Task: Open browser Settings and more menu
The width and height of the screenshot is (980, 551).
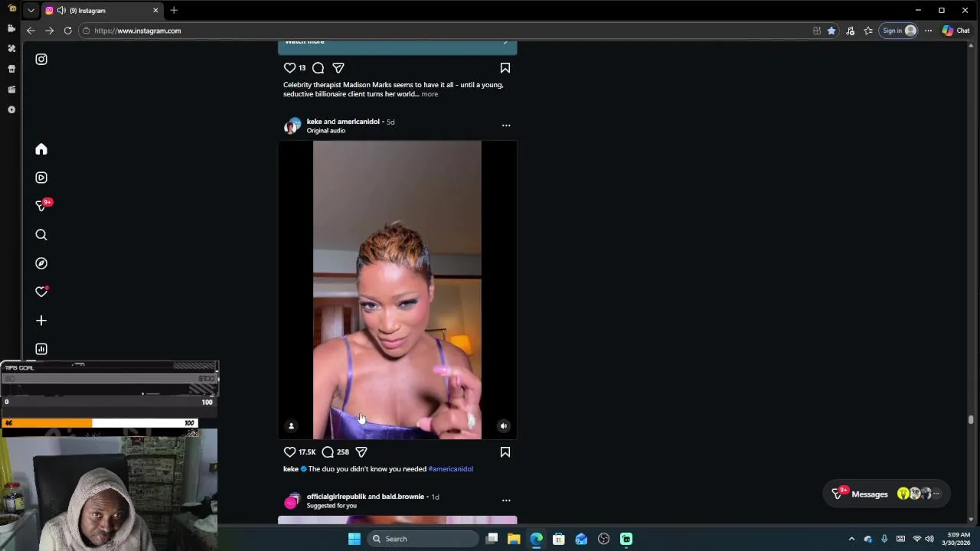Action: (x=928, y=31)
